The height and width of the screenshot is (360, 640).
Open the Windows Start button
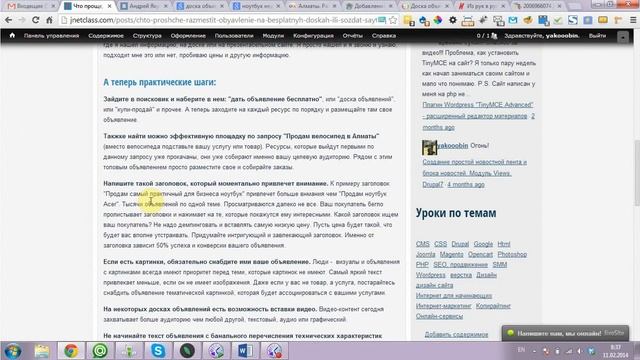click(x=12, y=351)
